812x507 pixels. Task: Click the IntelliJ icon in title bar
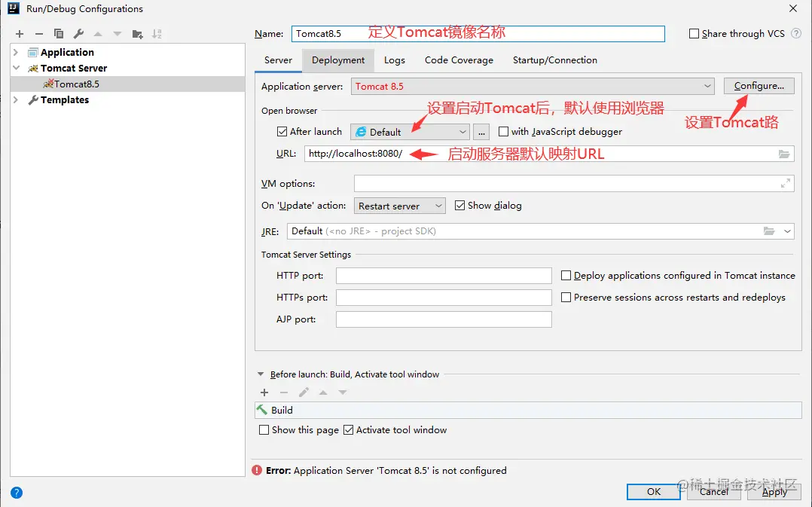click(14, 8)
